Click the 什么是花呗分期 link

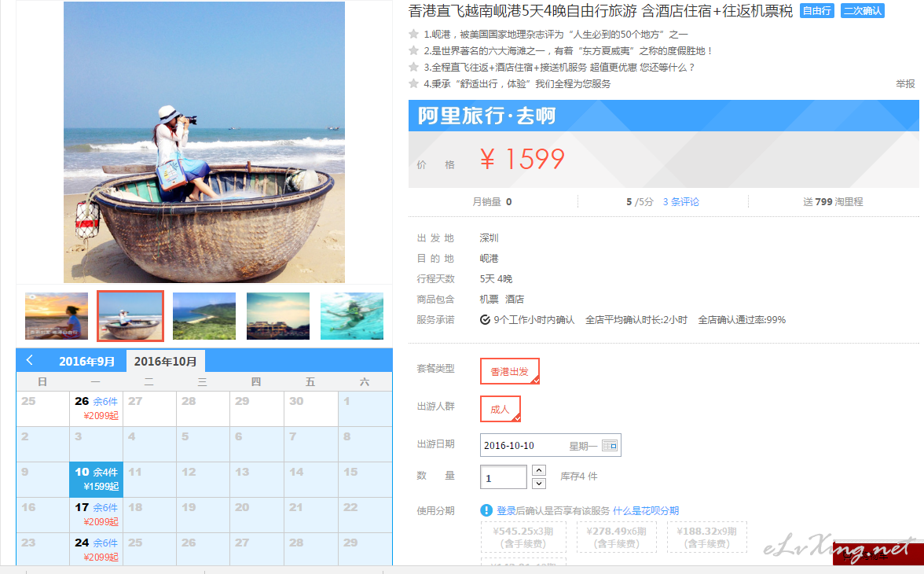click(x=646, y=510)
